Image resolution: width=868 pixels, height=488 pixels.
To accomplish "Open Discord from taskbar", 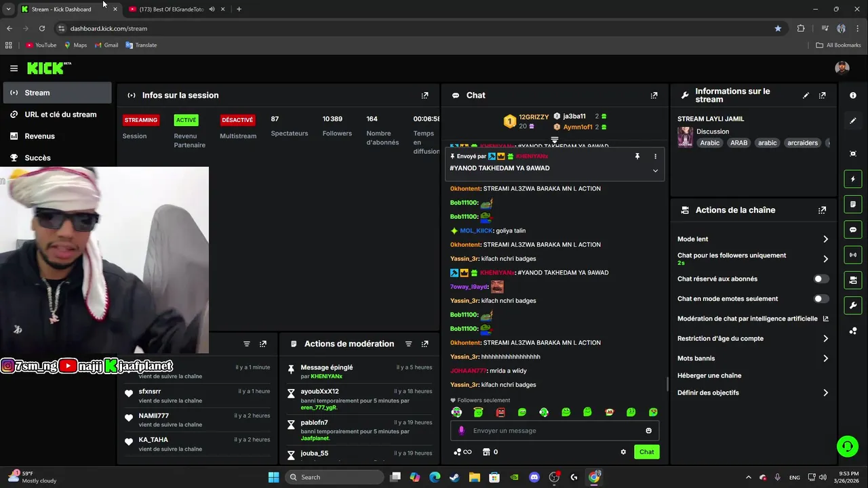I will tap(534, 477).
